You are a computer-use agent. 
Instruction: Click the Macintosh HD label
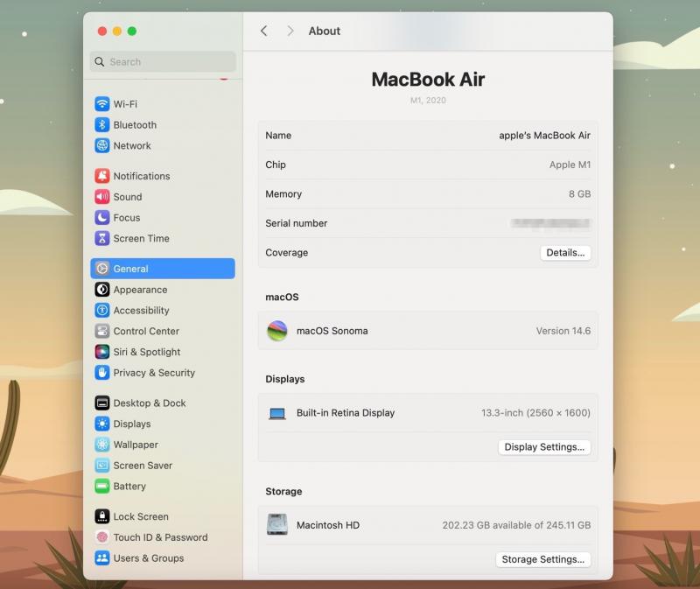[327, 525]
